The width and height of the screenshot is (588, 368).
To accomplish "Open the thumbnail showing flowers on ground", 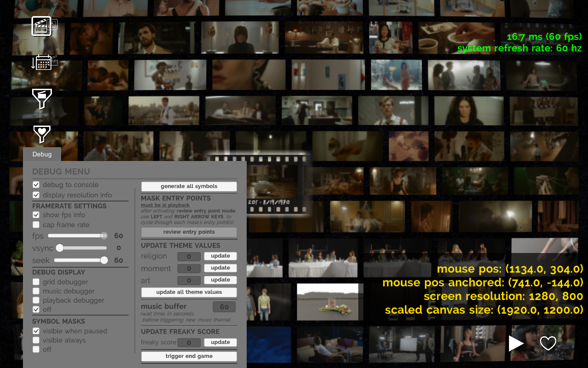I will 328,302.
